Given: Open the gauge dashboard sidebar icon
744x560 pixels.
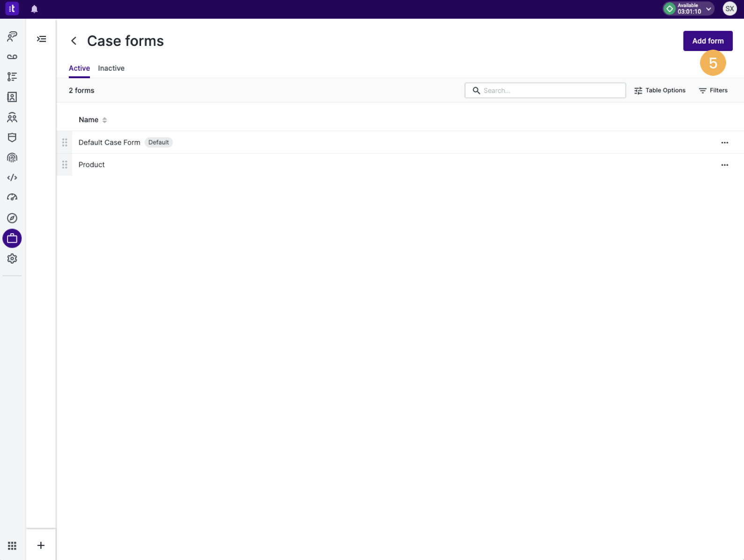Looking at the screenshot, I should click(12, 197).
